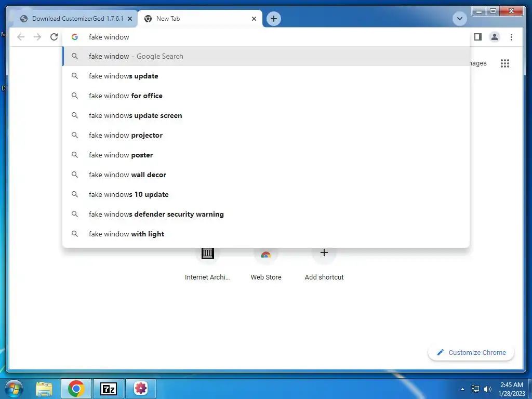Image resolution: width=532 pixels, height=399 pixels.
Task: Open the volume speaker icon in tray
Action: [487, 389]
